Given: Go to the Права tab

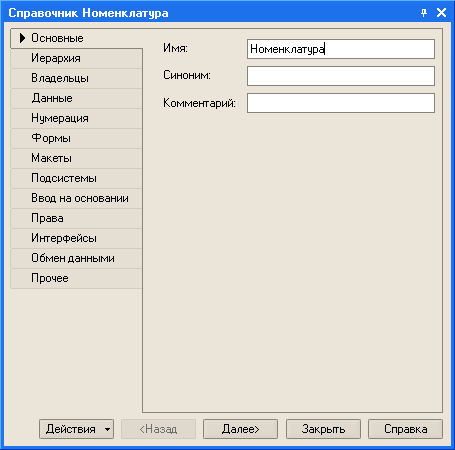Looking at the screenshot, I should coord(77,218).
